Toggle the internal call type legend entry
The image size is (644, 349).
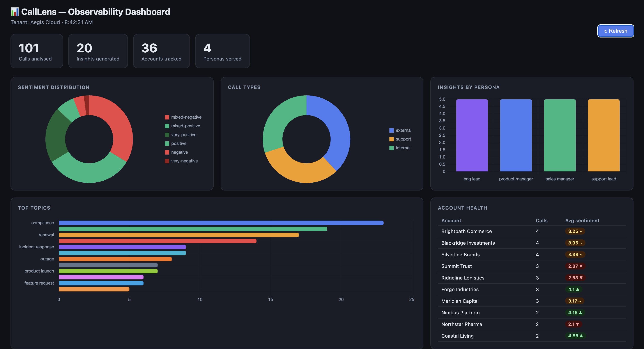click(400, 148)
